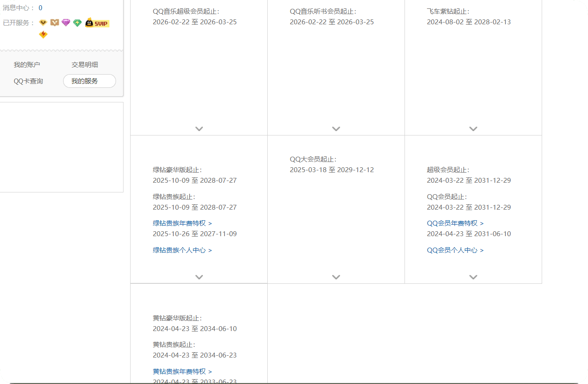Click the QQ音乐超级会员起止 label
This screenshot has width=588, height=384.
(x=186, y=11)
